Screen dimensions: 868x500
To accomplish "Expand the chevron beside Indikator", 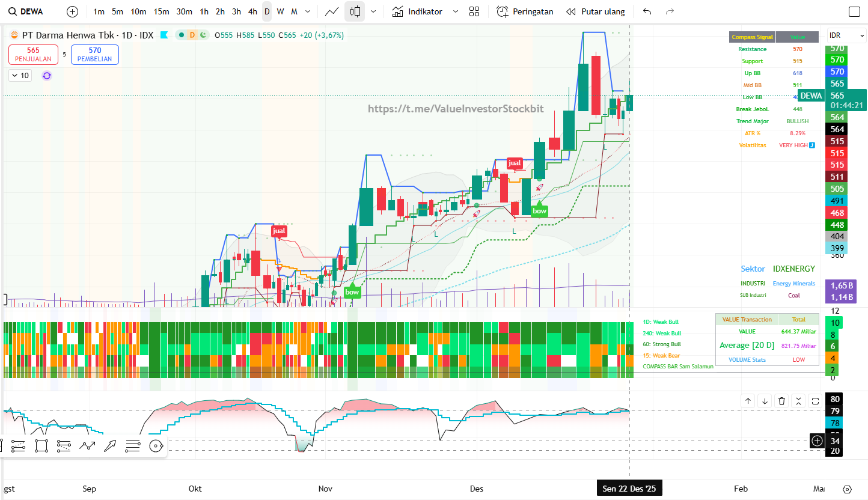I will coord(455,11).
